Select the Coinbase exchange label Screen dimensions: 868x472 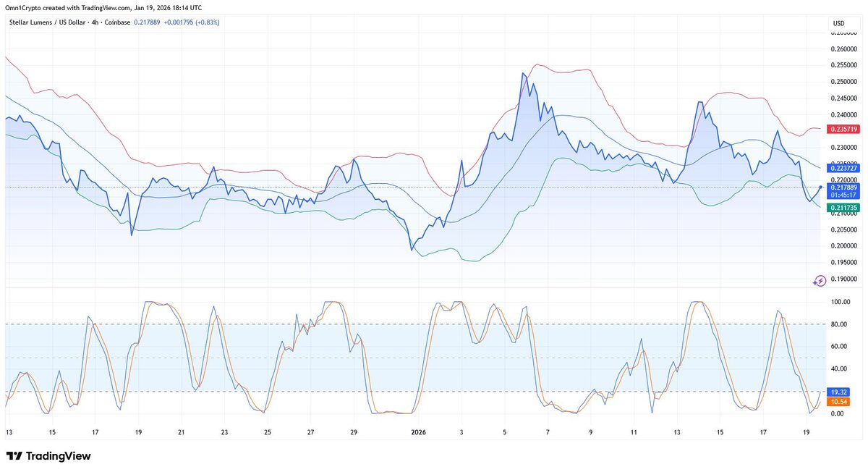point(117,22)
